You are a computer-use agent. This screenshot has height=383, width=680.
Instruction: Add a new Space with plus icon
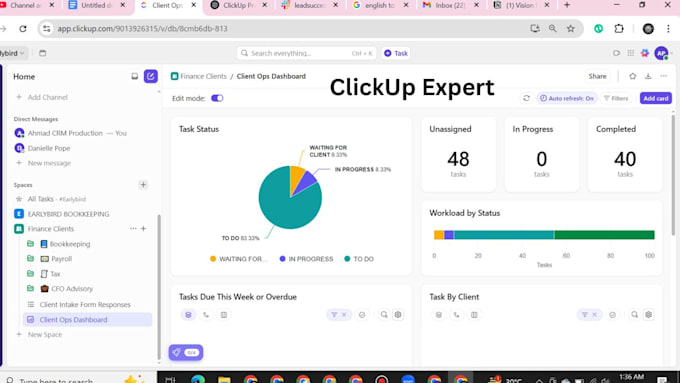pos(143,185)
